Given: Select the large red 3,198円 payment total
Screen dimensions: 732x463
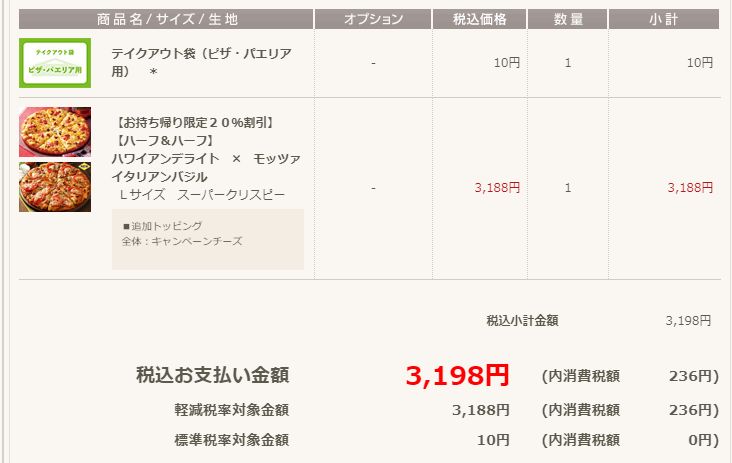Looking at the screenshot, I should [x=457, y=375].
